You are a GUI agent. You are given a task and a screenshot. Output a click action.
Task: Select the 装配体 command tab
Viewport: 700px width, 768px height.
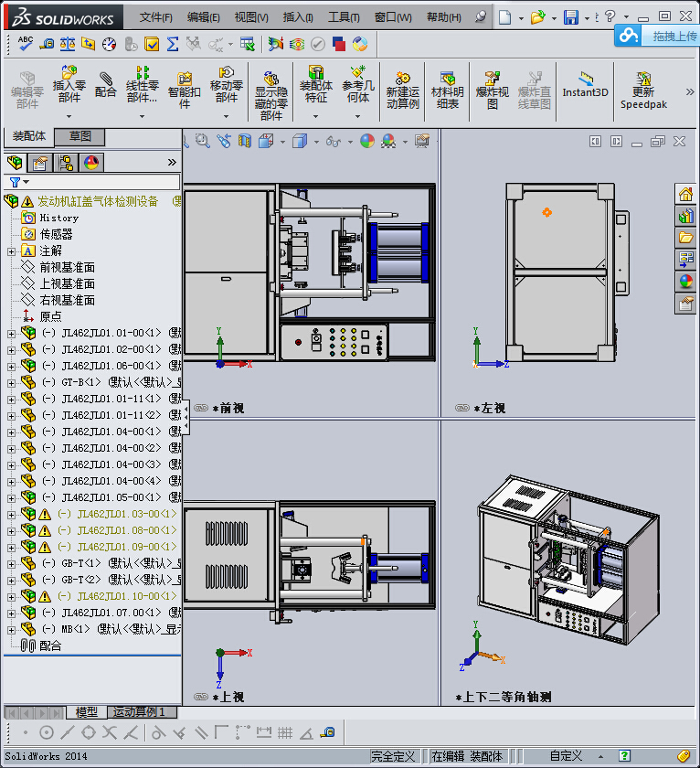tap(29, 136)
